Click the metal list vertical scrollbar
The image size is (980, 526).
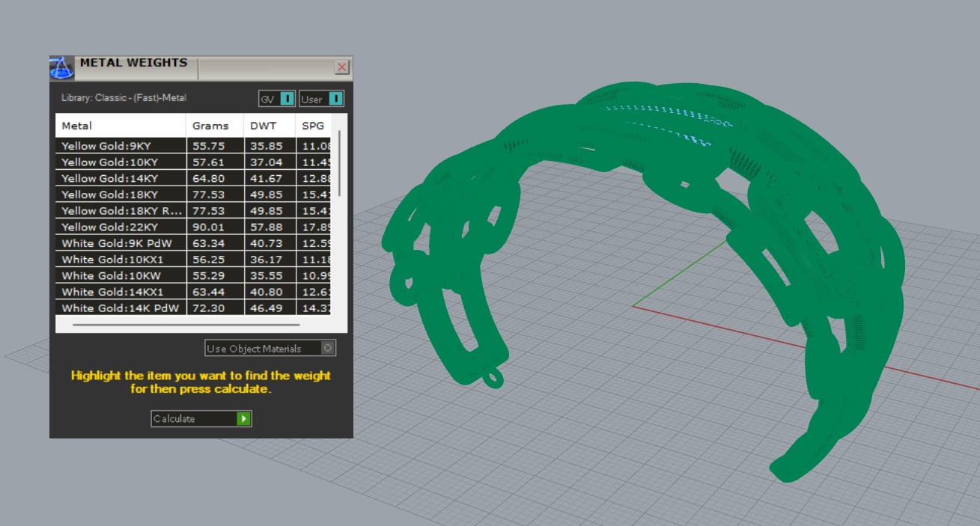click(339, 163)
